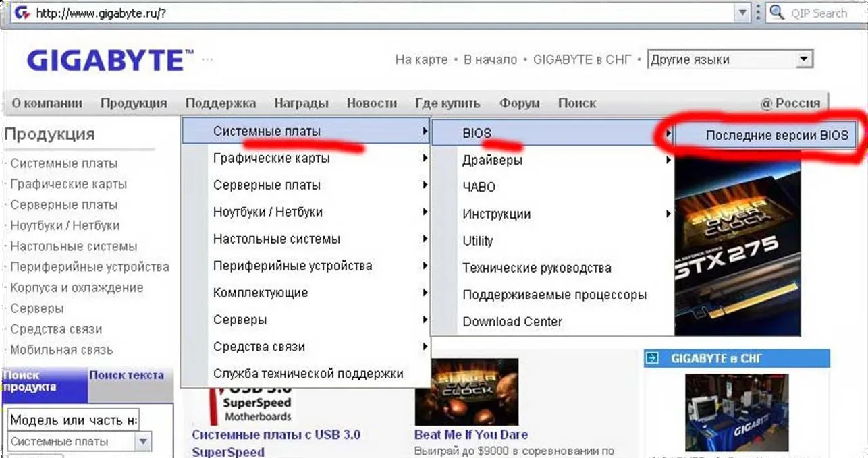Open Серверные платы in left sidebar
The width and height of the screenshot is (868, 458).
tap(64, 204)
